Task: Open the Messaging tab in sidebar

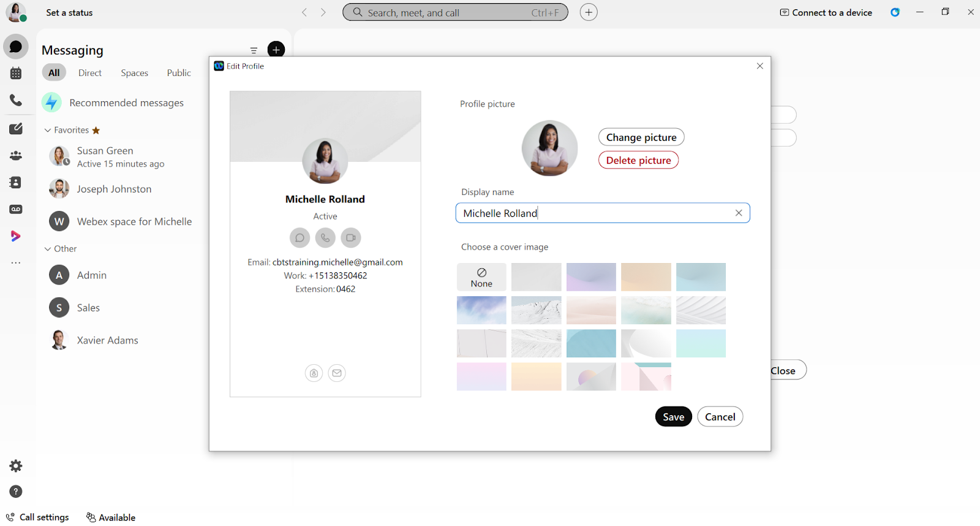Action: [16, 47]
